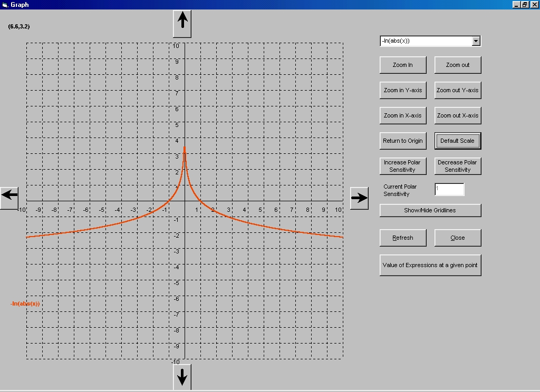This screenshot has height=392, width=540.
Task: Click the curve peak near the y-axis
Action: point(185,148)
